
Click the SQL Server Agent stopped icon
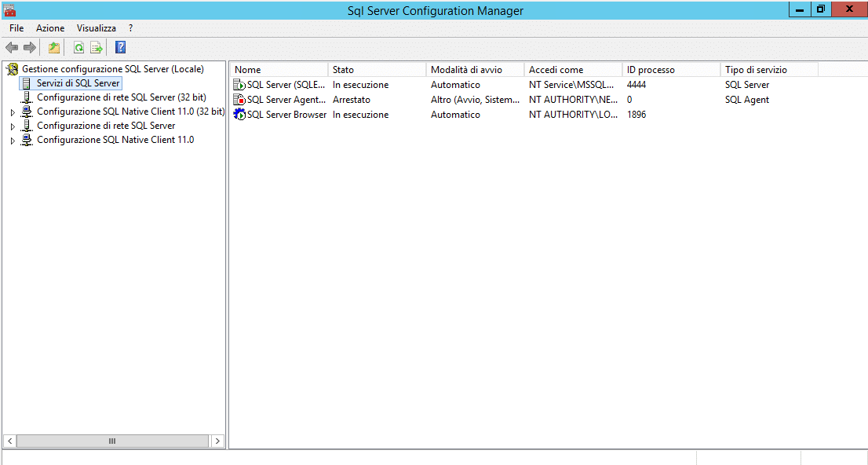pyautogui.click(x=239, y=100)
